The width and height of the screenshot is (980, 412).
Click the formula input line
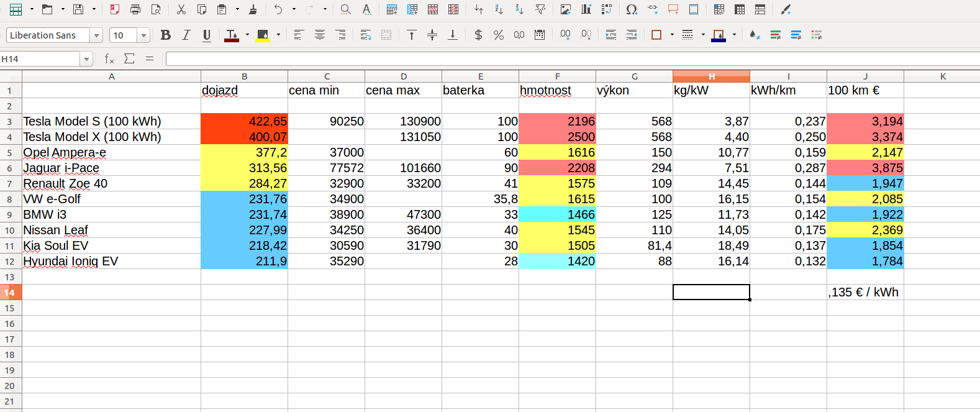(x=573, y=59)
